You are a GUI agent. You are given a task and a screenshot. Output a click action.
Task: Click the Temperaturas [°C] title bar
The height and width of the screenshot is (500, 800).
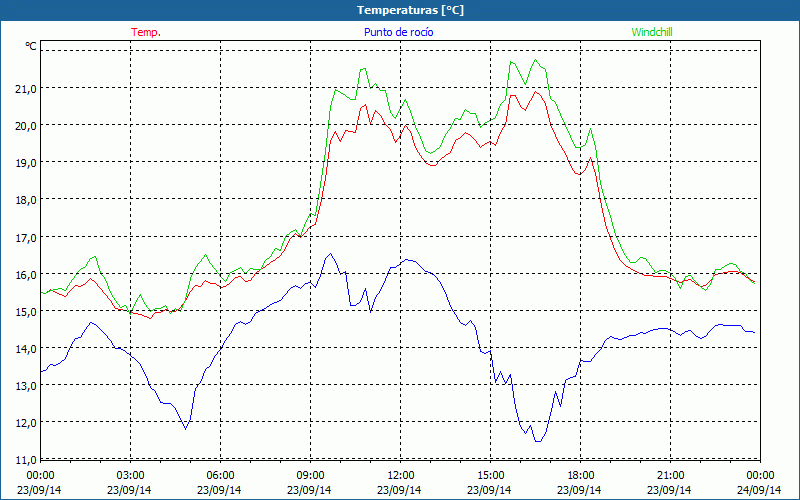400,10
